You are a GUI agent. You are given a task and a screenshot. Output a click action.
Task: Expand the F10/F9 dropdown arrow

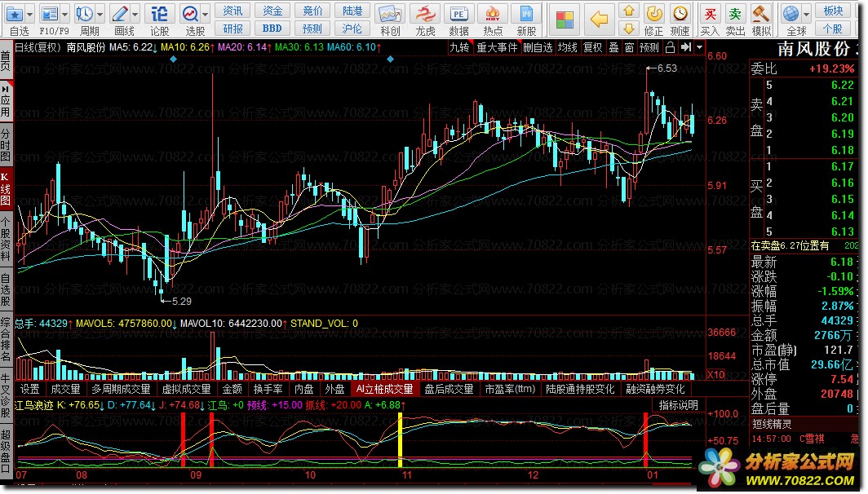pos(65,15)
